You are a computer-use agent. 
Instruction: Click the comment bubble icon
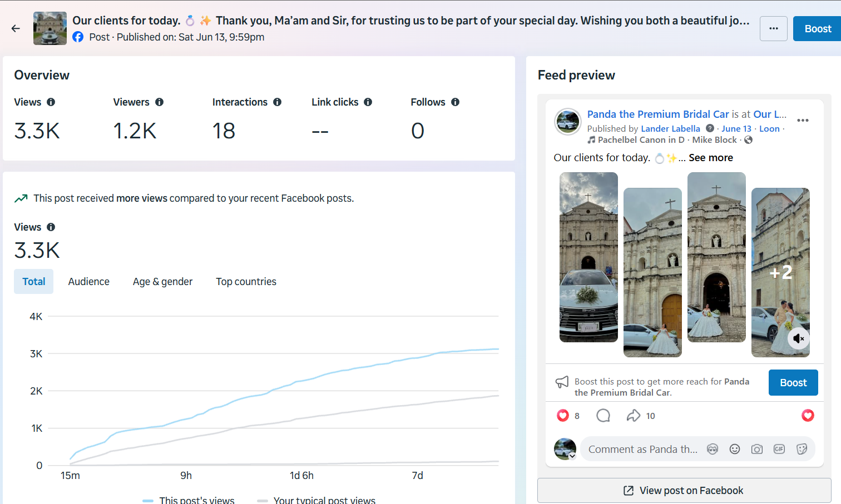click(x=603, y=416)
